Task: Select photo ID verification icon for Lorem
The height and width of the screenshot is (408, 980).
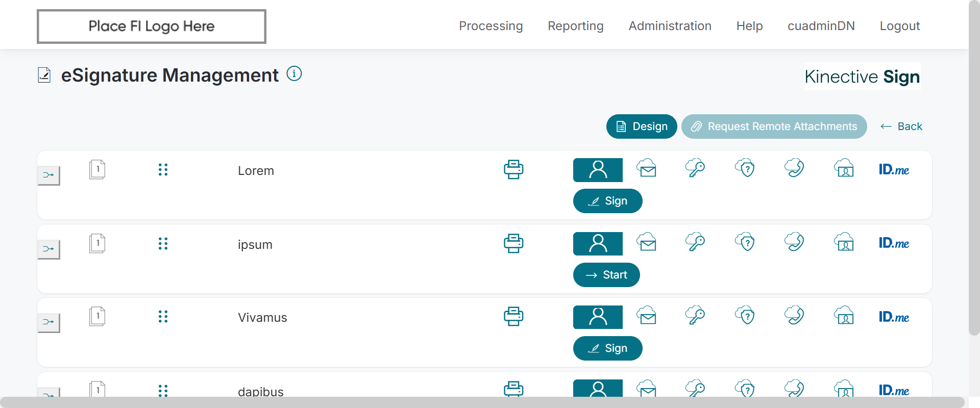Action: tap(844, 168)
